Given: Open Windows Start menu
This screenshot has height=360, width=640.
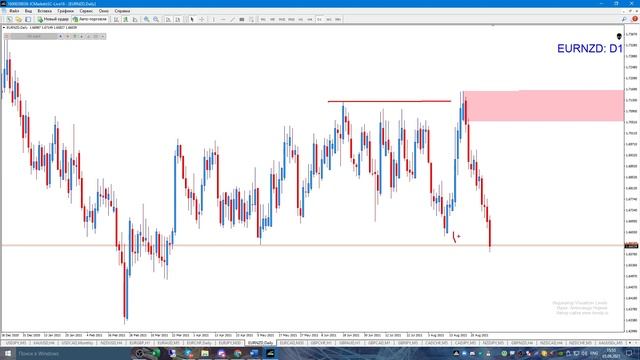Looking at the screenshot, I should point(7,353).
